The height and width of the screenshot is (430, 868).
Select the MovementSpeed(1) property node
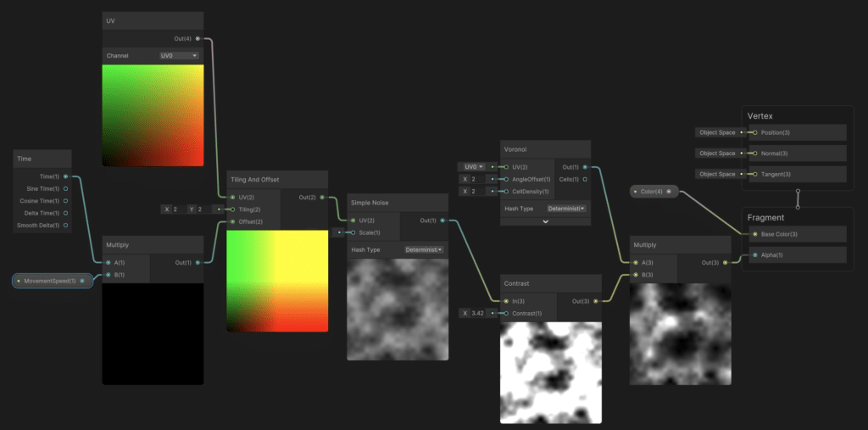pos(51,281)
